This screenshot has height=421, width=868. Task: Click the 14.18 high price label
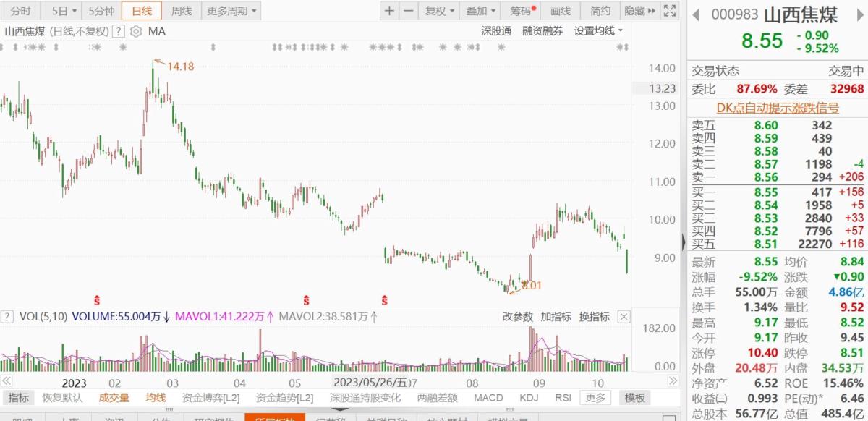coord(180,67)
